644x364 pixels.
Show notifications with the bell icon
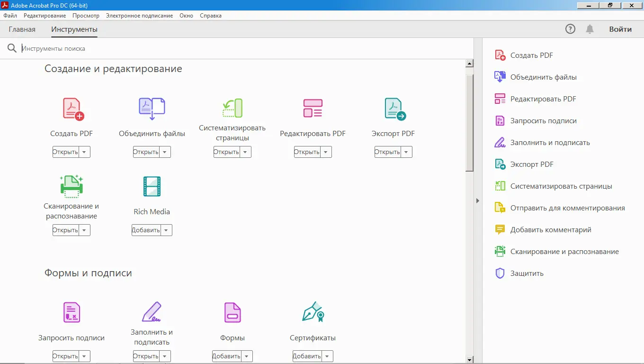(590, 29)
